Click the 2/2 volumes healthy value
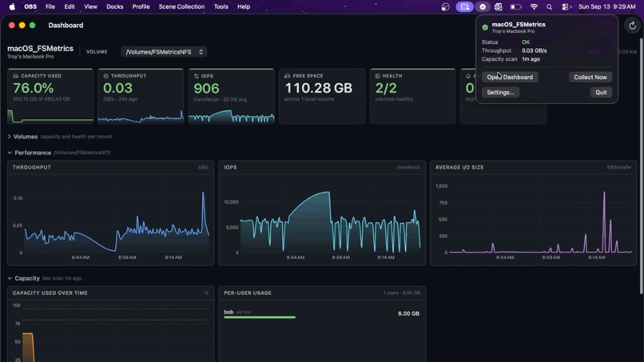The width and height of the screenshot is (644, 362). (386, 88)
